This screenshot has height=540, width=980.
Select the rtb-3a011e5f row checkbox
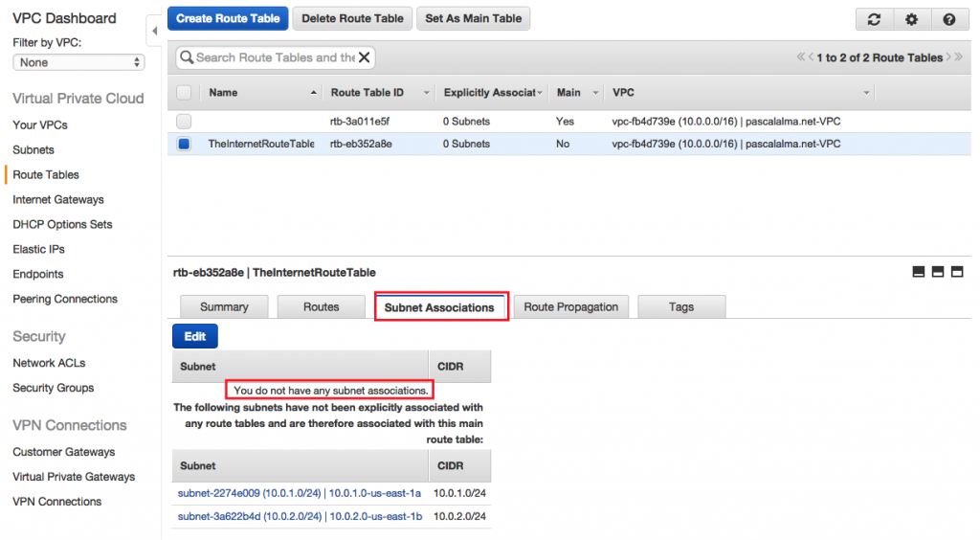pos(184,122)
